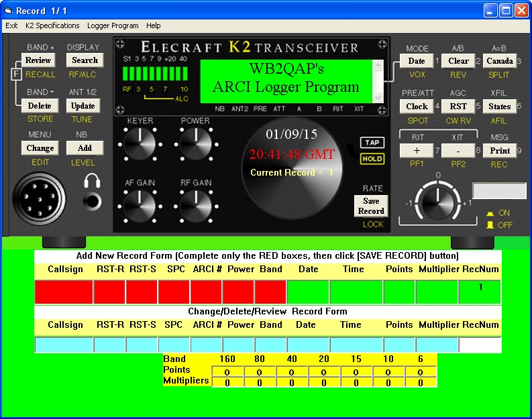Click the cyan Band field in Change form

coord(270,345)
